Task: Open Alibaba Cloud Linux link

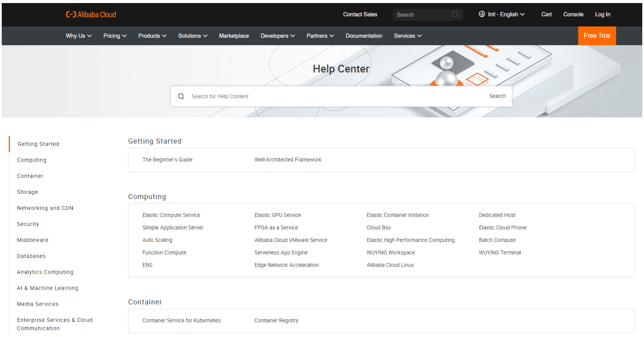Action: 390,265
